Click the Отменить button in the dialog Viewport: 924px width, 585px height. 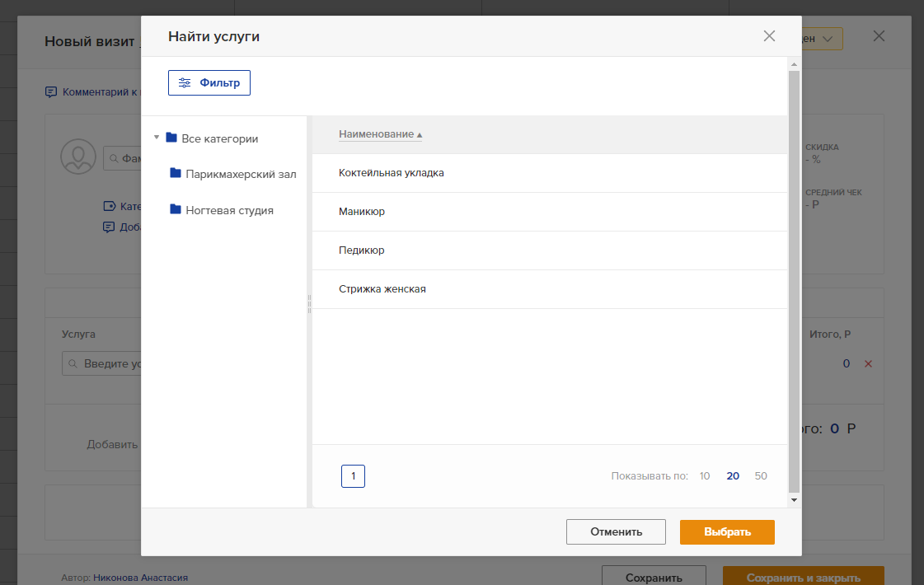pos(616,532)
